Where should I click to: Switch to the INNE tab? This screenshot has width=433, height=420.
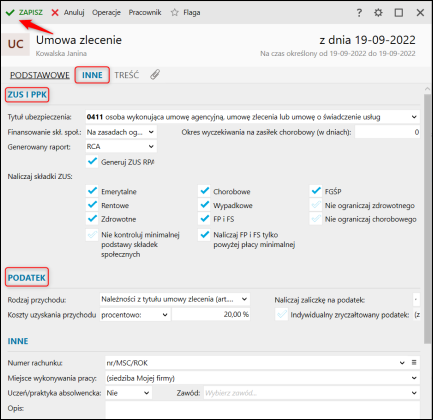[92, 75]
